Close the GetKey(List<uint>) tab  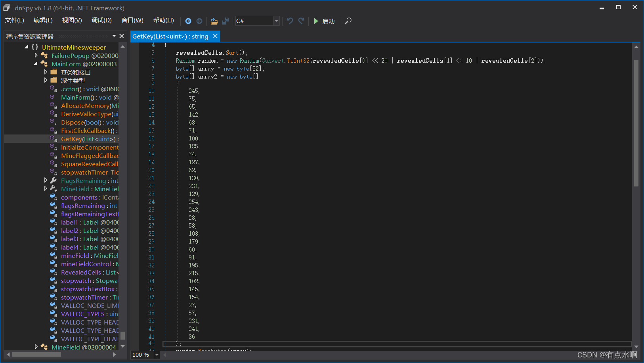[215, 36]
